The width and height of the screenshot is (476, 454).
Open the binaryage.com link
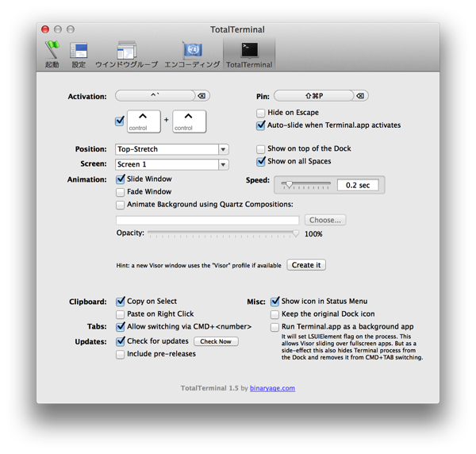(272, 388)
